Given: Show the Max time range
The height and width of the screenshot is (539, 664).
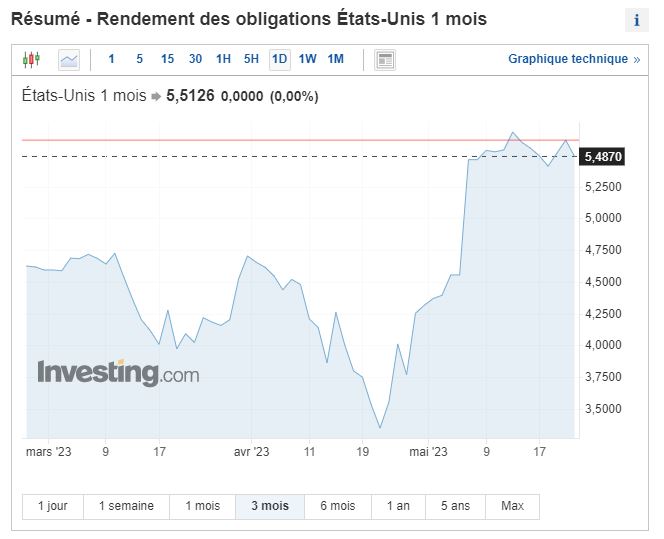Looking at the screenshot, I should 512,506.
